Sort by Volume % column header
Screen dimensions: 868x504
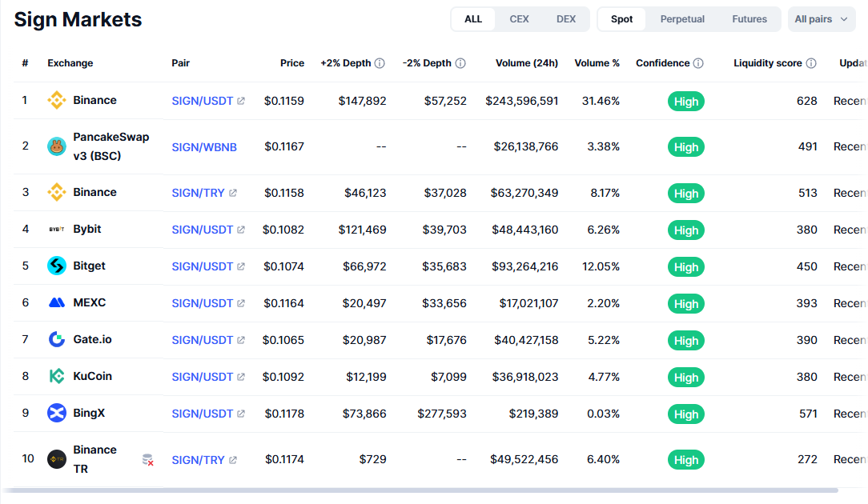pos(597,63)
